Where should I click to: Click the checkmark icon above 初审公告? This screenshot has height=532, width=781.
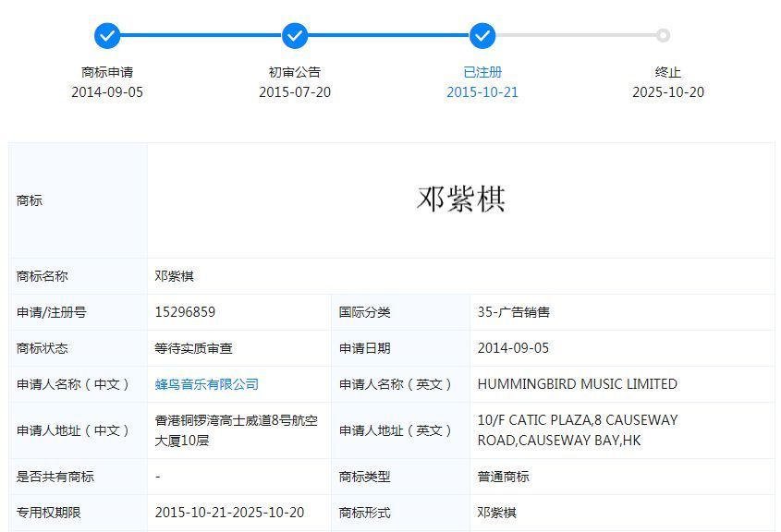click(x=295, y=35)
